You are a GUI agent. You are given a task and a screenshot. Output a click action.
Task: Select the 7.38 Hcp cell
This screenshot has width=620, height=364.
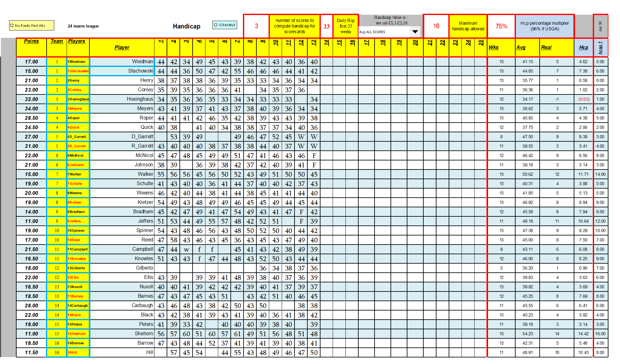[583, 71]
